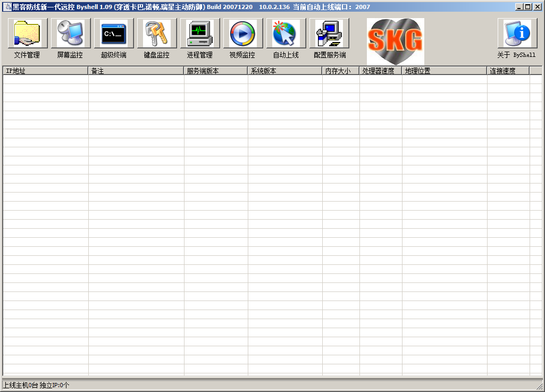The width and height of the screenshot is (545, 392).
Task: Click the 处理器速度 column header
Action: tap(381, 71)
